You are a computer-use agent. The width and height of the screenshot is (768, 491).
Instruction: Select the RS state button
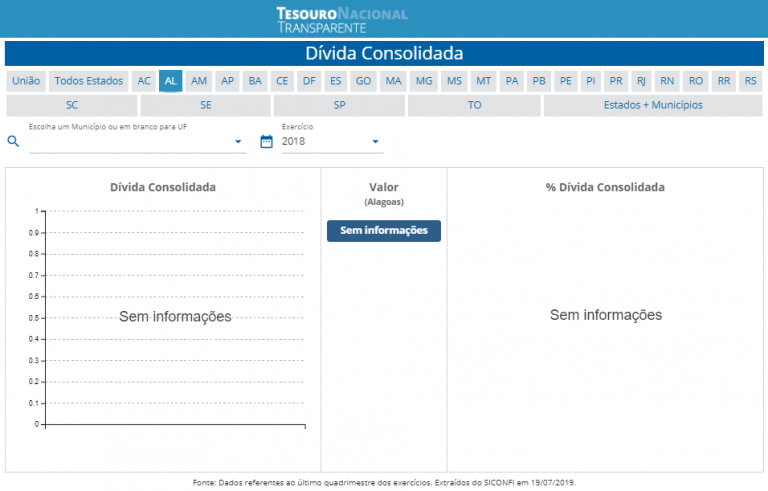pos(750,81)
